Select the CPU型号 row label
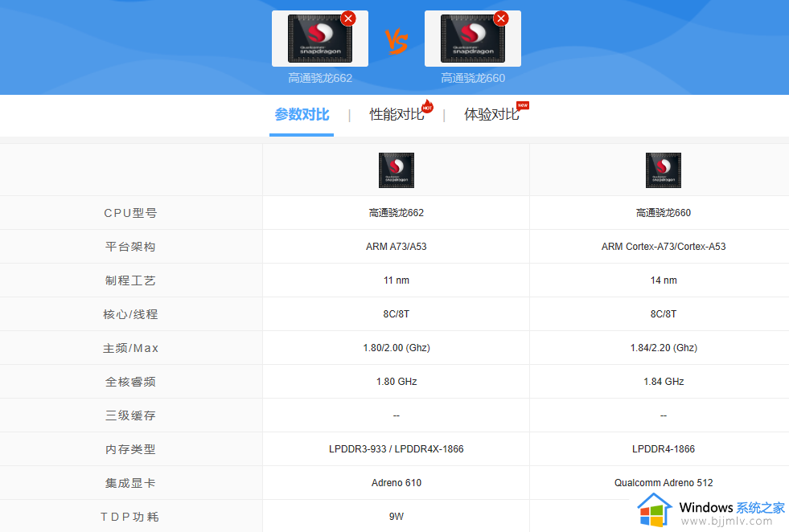The image size is (789, 532). click(x=131, y=213)
